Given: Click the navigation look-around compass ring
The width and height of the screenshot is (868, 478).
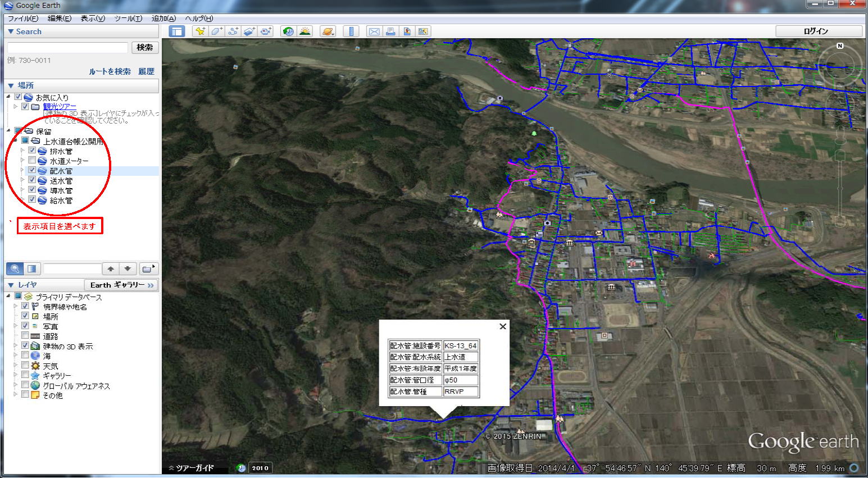Looking at the screenshot, I should (840, 66).
